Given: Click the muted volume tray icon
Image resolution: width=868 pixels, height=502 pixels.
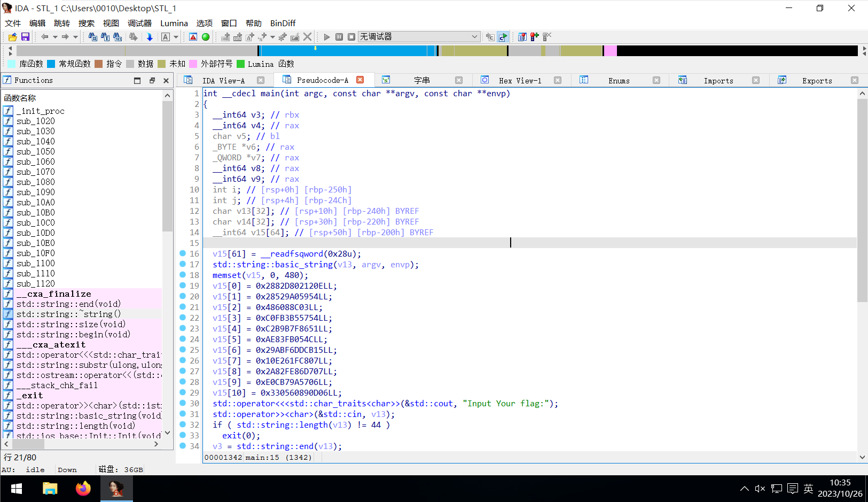Looking at the screenshot, I should 760,489.
